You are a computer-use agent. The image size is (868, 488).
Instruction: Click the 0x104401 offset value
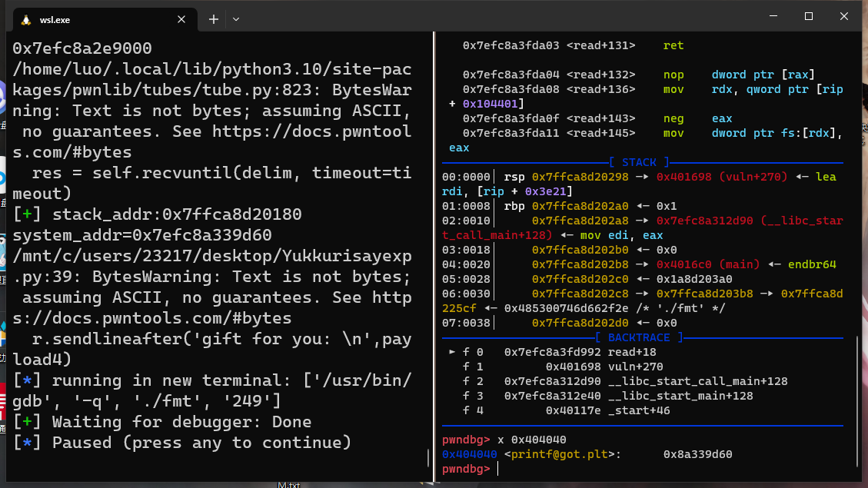[x=490, y=104]
